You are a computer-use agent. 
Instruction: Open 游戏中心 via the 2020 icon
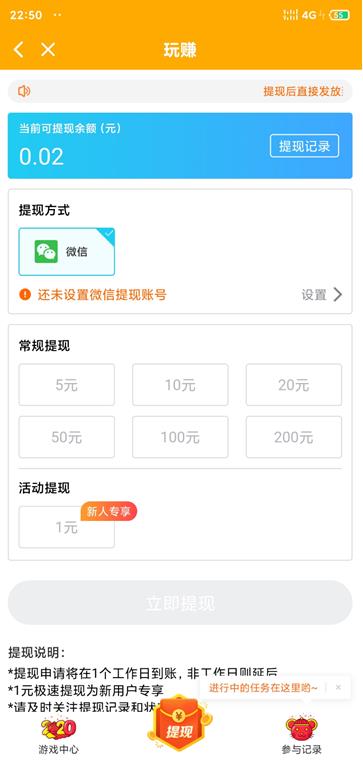pos(58,728)
